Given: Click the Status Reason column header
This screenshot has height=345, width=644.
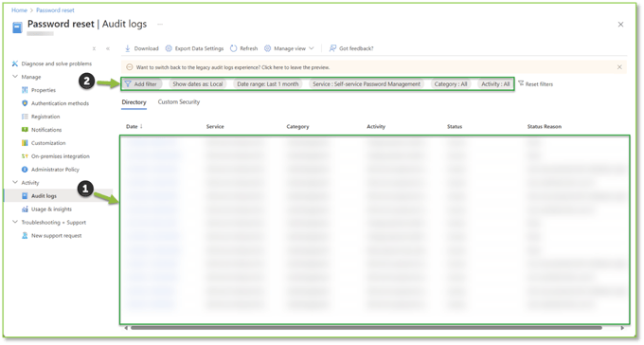Looking at the screenshot, I should click(545, 127).
